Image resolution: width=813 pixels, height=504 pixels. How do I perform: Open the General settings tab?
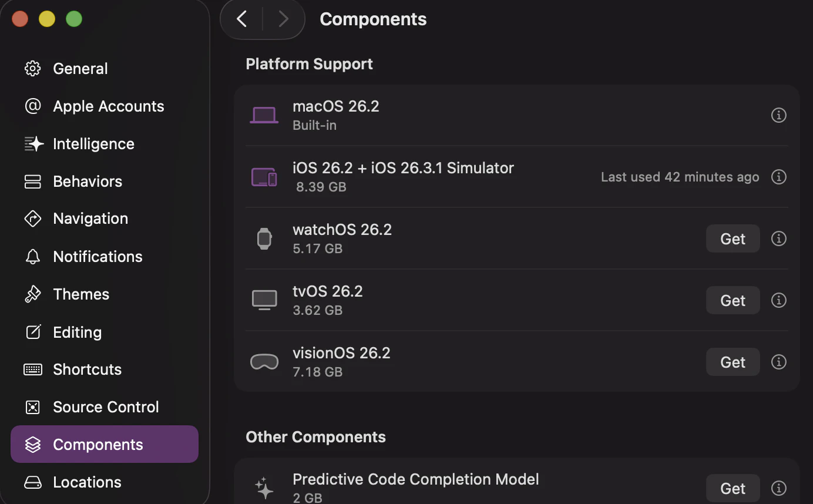(x=105, y=69)
